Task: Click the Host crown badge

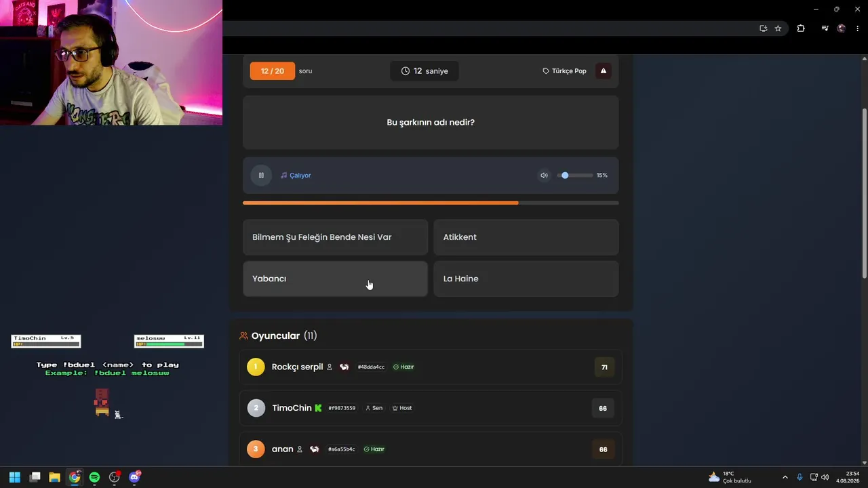Action: click(x=402, y=408)
